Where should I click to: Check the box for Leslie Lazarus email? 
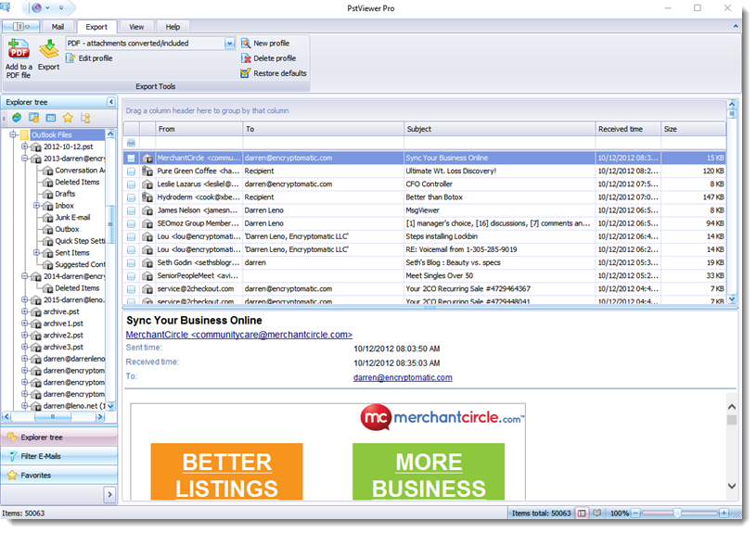point(131,184)
